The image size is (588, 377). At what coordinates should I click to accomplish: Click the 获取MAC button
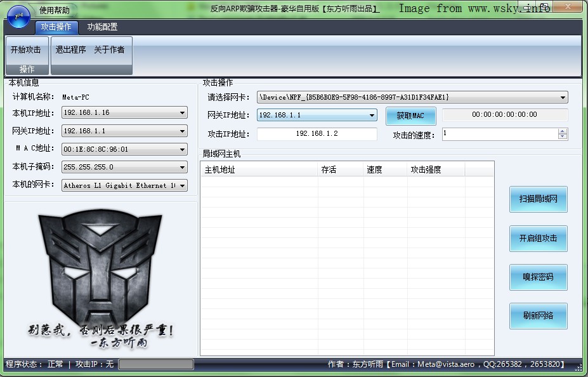[x=410, y=116]
